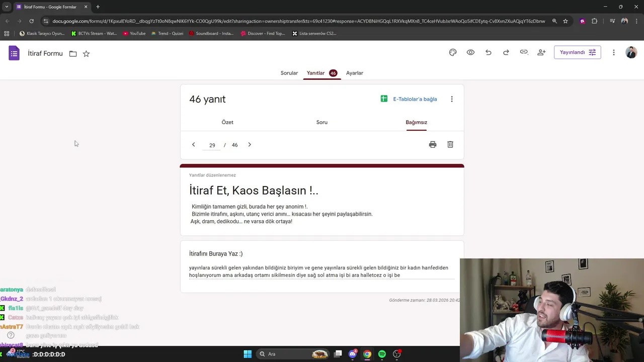
Task: Close the İtiraf Formu browser tab
Action: [x=86, y=7]
